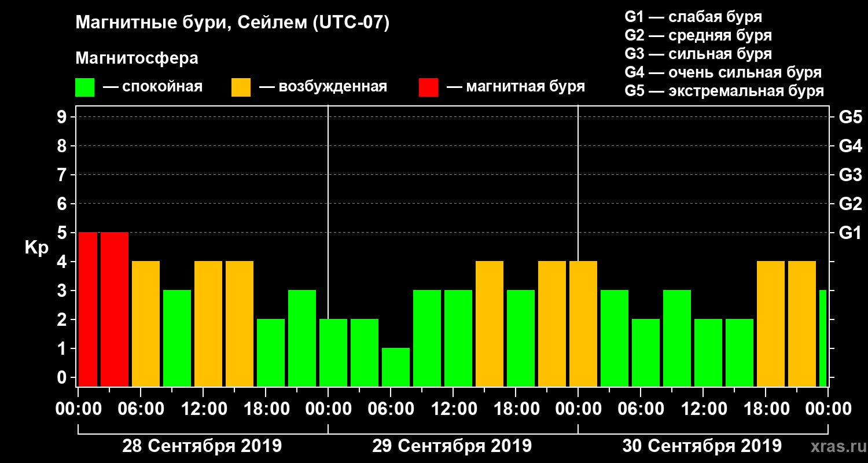Click the orange bar at 15:00 on 29 September
Image resolution: width=868 pixels, height=463 pixels.
coord(490,324)
